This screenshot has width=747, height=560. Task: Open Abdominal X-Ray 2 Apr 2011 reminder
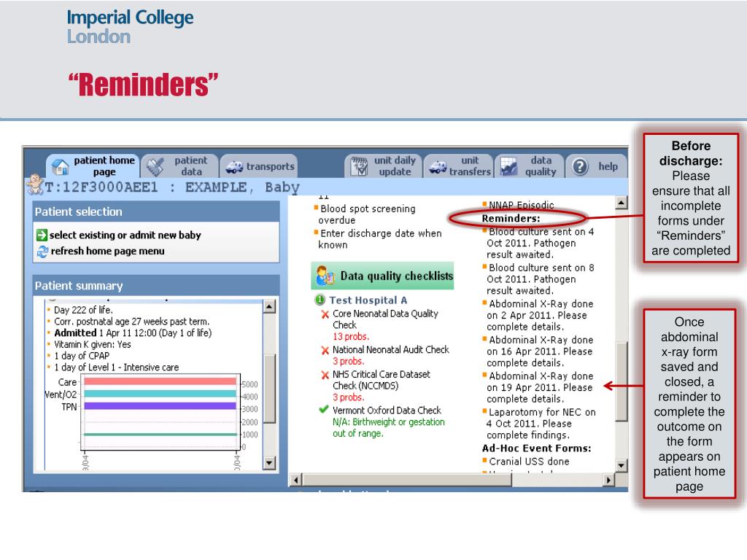click(540, 315)
